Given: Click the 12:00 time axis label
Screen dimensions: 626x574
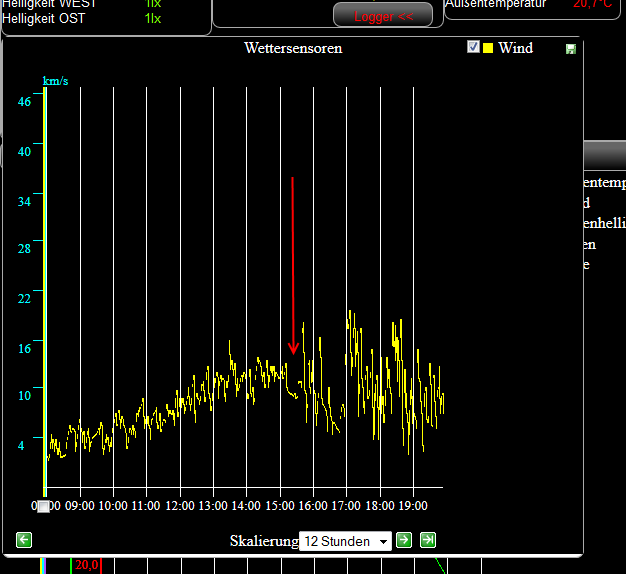Looking at the screenshot, I should [179, 506].
